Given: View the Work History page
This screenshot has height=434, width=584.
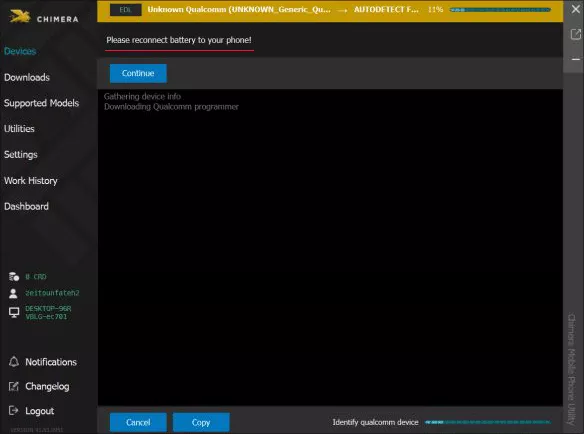Looking at the screenshot, I should (31, 181).
